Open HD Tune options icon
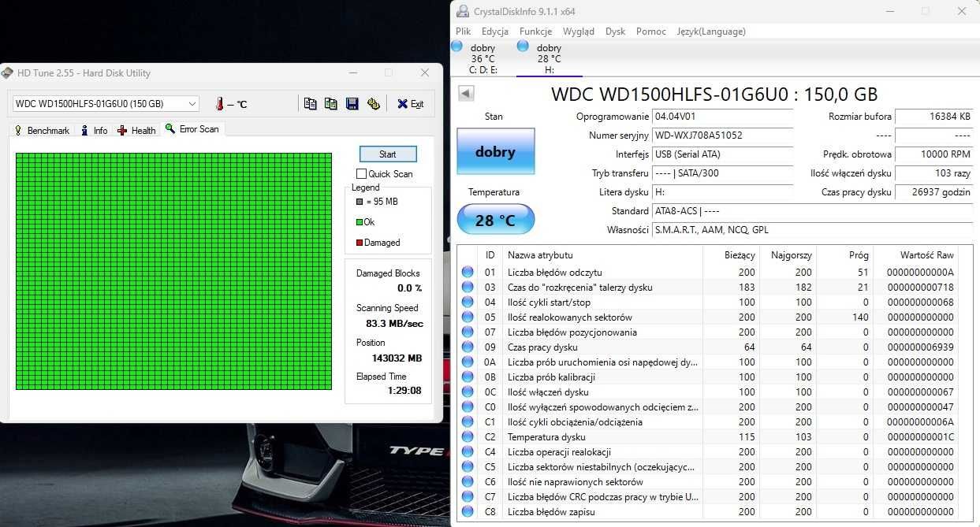Image resolution: width=980 pixels, height=527 pixels. click(x=374, y=103)
